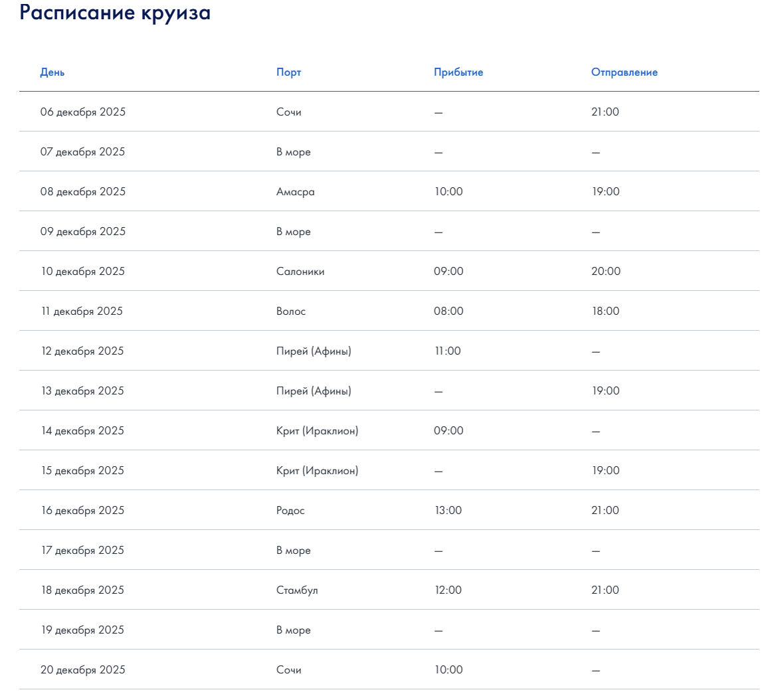768x700 pixels.
Task: Click the 'Порт' column header
Action: [x=289, y=72]
